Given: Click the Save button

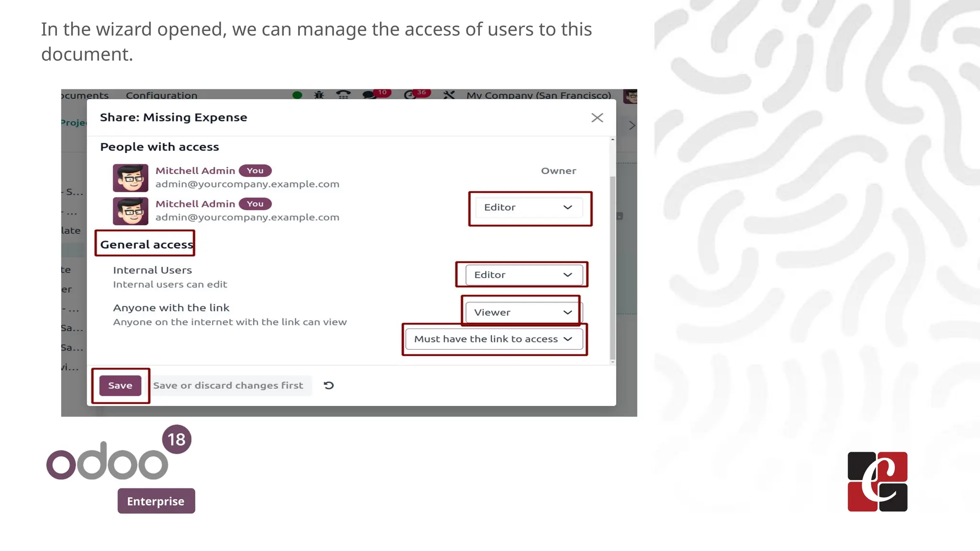Looking at the screenshot, I should pyautogui.click(x=120, y=386).
